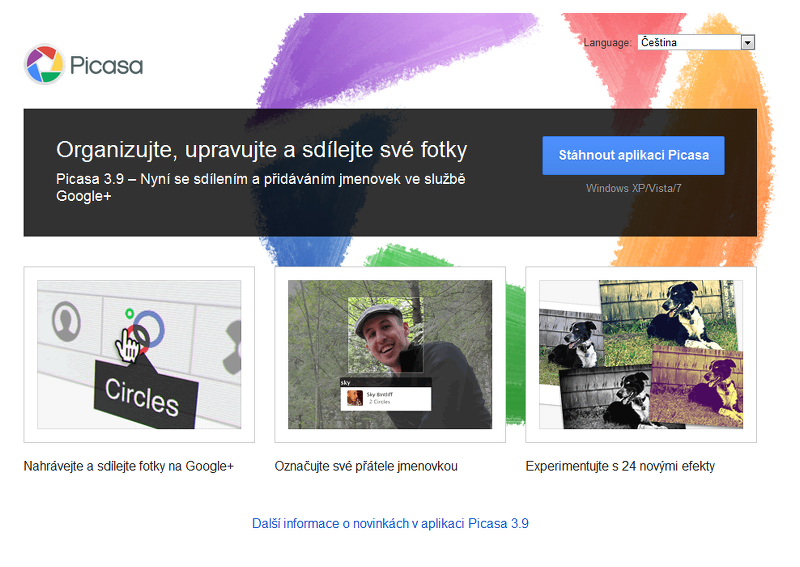
Task: Open the Language dropdown showing Čeština
Action: 696,42
